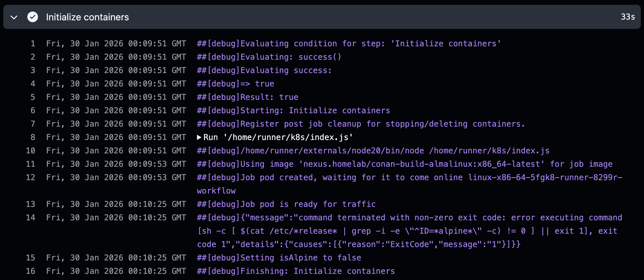Click the Initialize containers step title
Screen dimensions: 644x280
[87, 17]
